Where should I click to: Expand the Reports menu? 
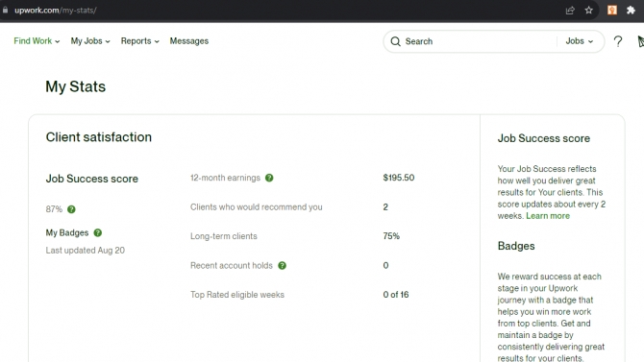tap(139, 41)
